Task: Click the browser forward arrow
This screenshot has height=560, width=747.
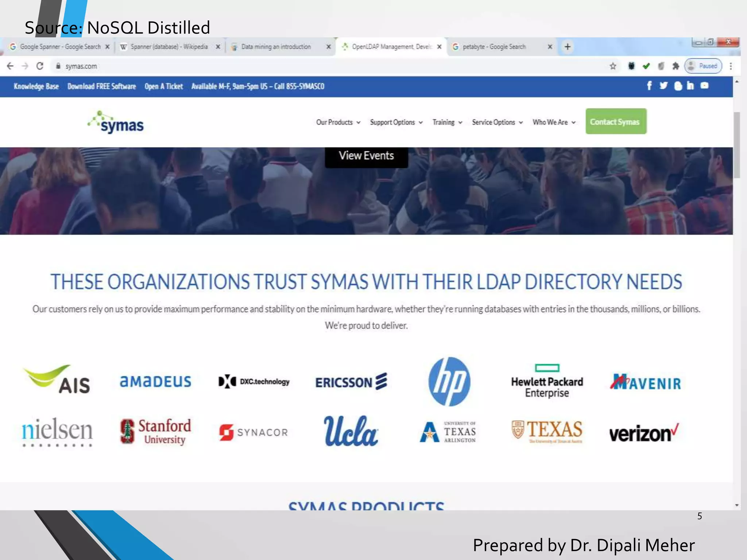Action: tap(25, 66)
